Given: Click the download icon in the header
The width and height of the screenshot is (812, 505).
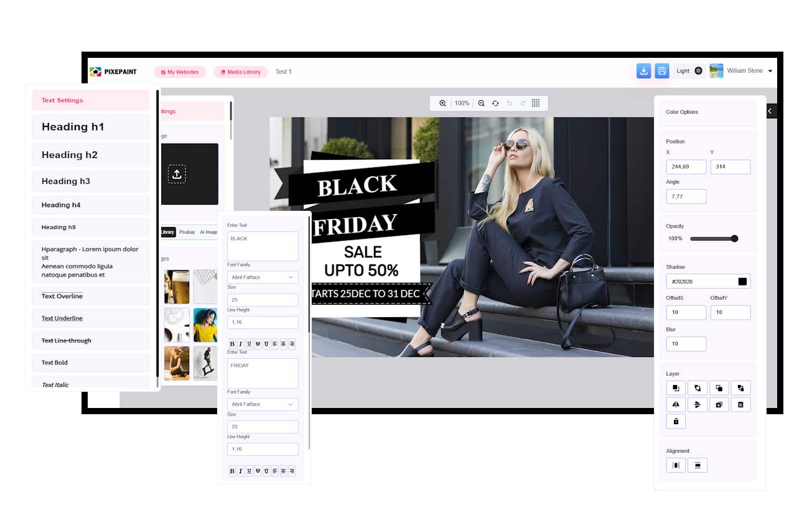Looking at the screenshot, I should coord(643,71).
